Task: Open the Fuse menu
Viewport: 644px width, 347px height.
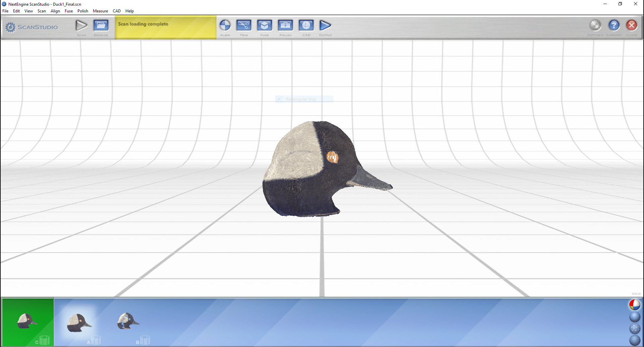Action: click(69, 11)
